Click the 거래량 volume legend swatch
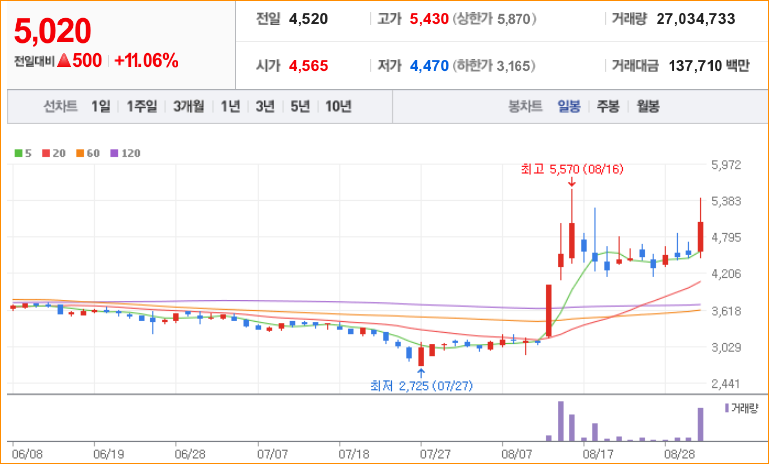 click(727, 408)
